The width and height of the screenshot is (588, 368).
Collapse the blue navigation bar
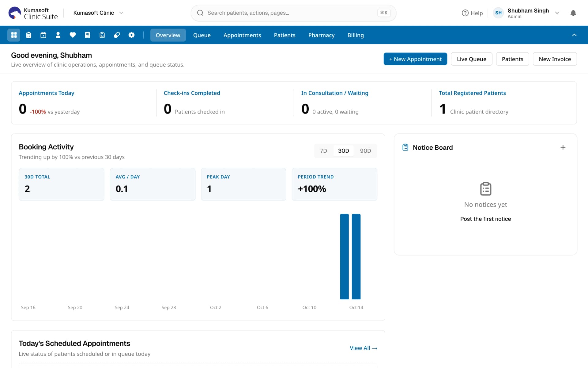574,35
